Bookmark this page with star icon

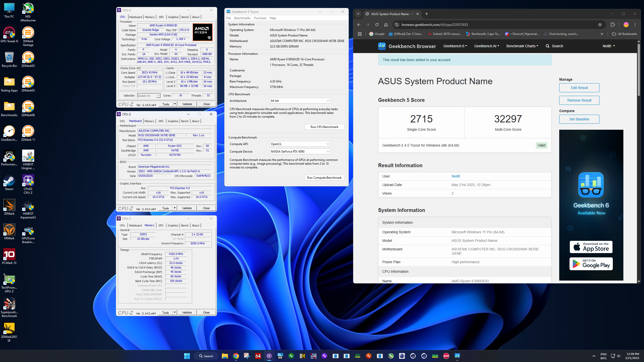tap(600, 25)
